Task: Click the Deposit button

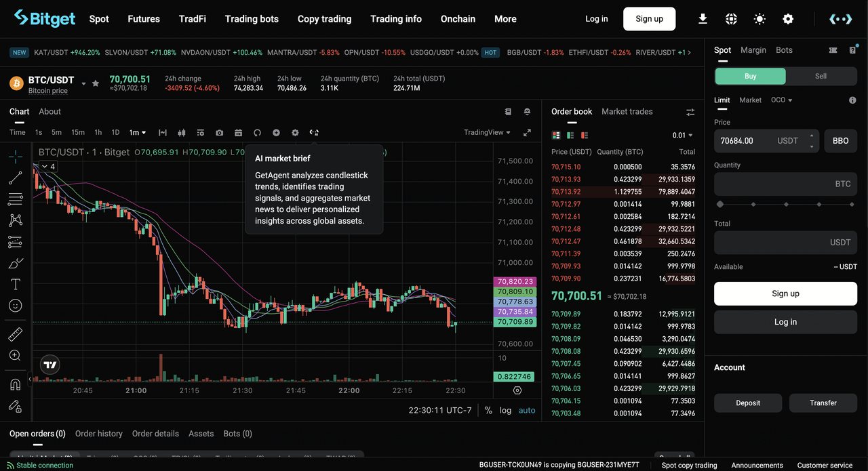Action: tap(748, 403)
